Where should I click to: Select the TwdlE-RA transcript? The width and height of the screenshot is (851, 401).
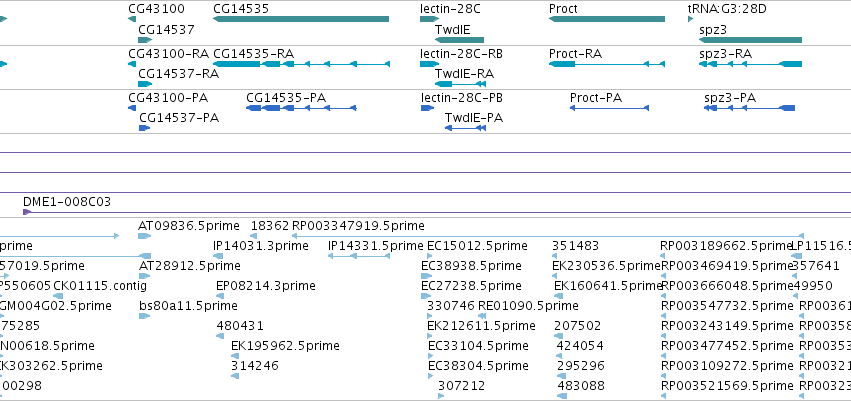460,84
